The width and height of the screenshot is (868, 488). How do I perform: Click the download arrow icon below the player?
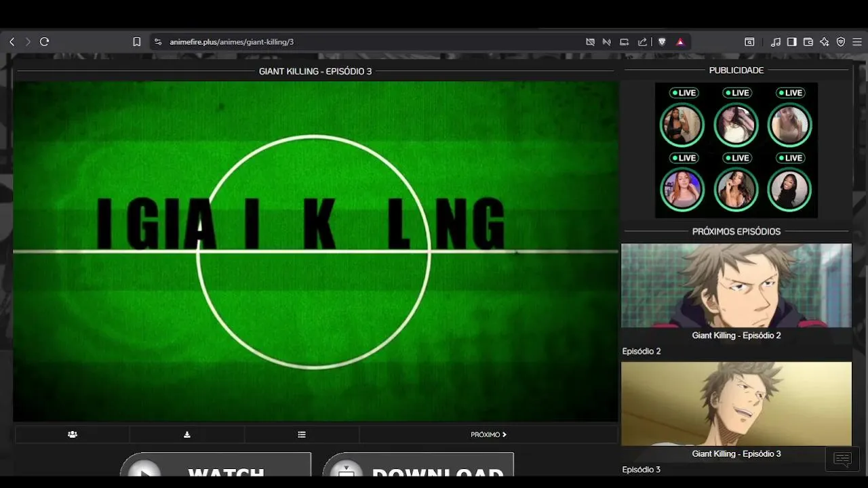pyautogui.click(x=187, y=434)
